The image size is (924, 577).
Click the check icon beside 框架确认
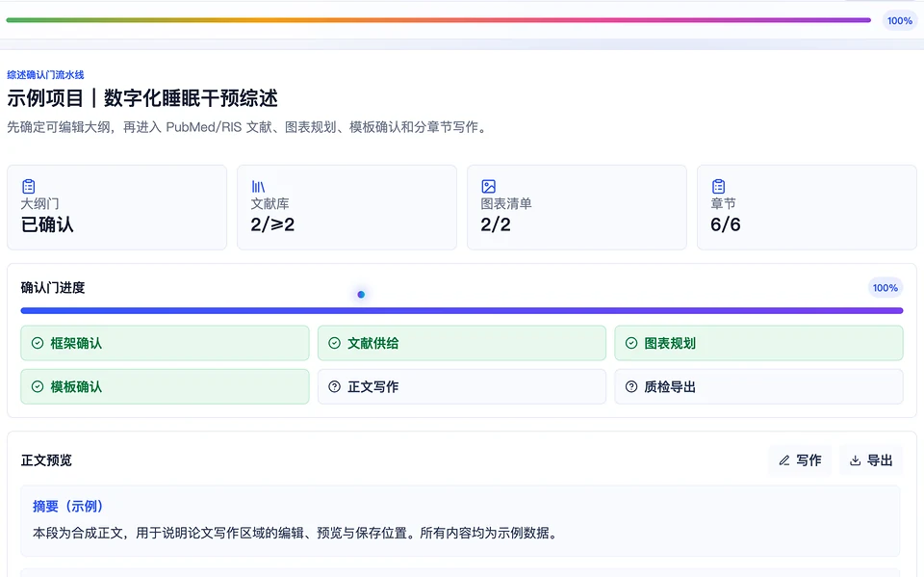(x=38, y=343)
